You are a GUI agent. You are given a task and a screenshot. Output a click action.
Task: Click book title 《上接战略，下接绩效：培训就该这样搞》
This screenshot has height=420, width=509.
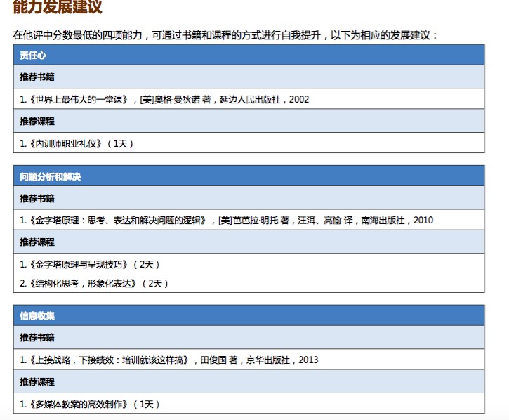point(110,360)
